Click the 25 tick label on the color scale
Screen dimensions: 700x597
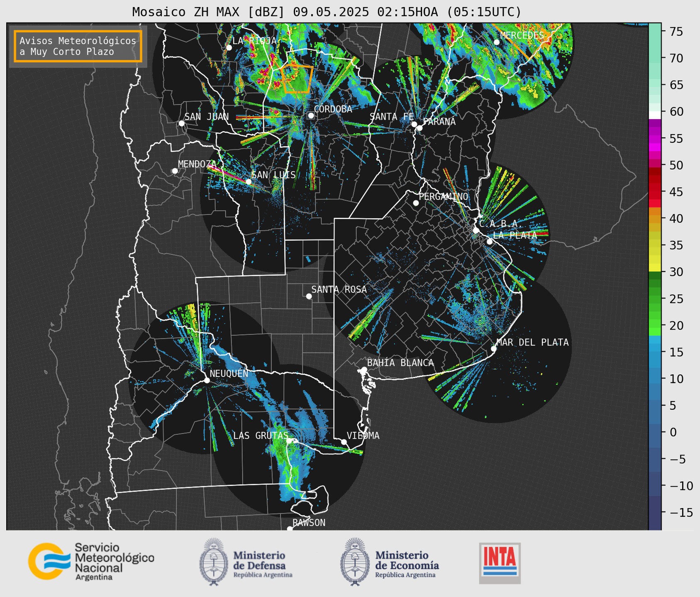pyautogui.click(x=676, y=299)
